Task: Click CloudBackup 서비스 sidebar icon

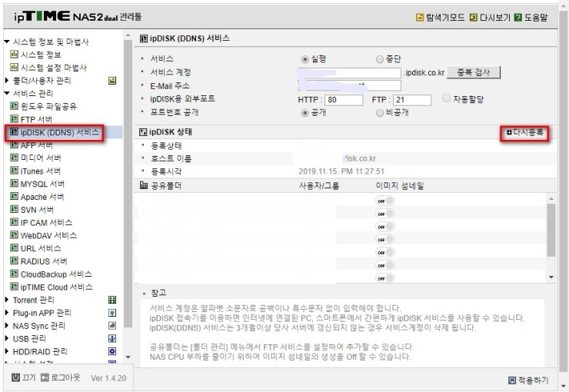Action: 14,274
